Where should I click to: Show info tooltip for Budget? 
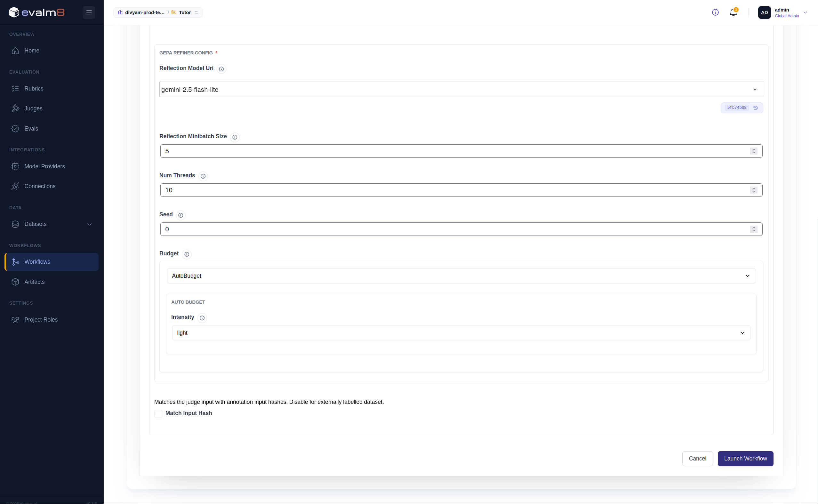click(x=187, y=254)
